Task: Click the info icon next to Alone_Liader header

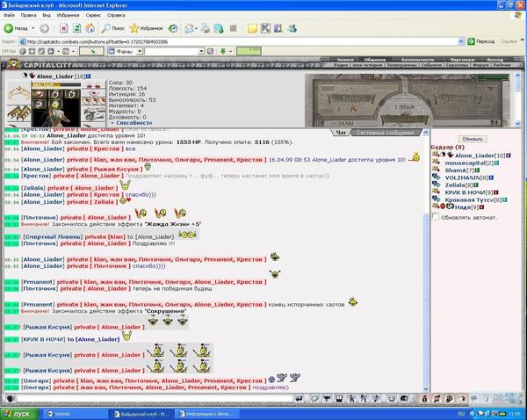Action: click(89, 76)
